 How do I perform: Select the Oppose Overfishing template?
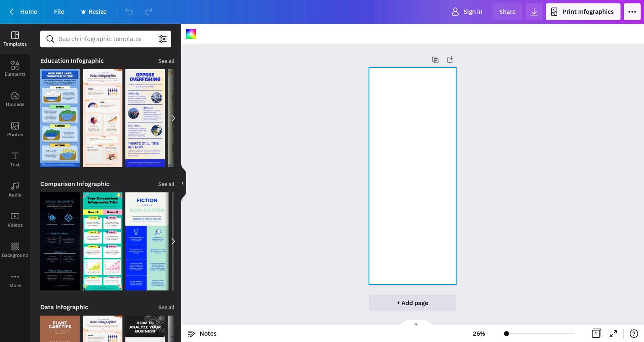(145, 118)
